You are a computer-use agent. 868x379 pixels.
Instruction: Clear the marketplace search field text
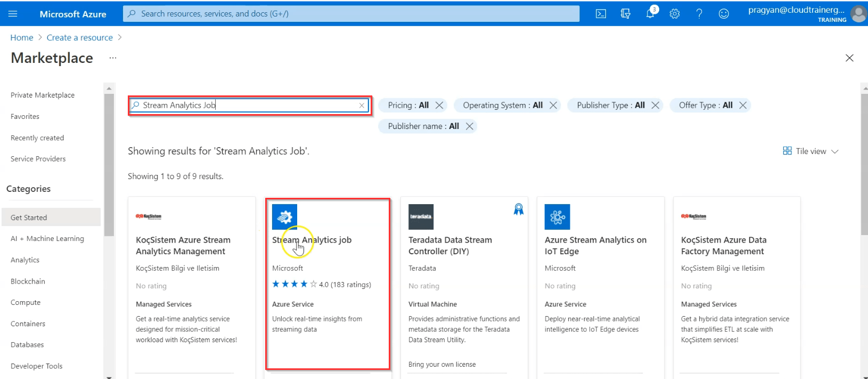click(362, 106)
